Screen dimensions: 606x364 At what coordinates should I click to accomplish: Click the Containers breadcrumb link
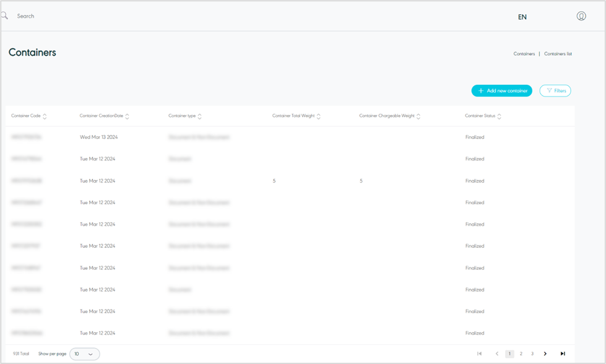(x=524, y=54)
